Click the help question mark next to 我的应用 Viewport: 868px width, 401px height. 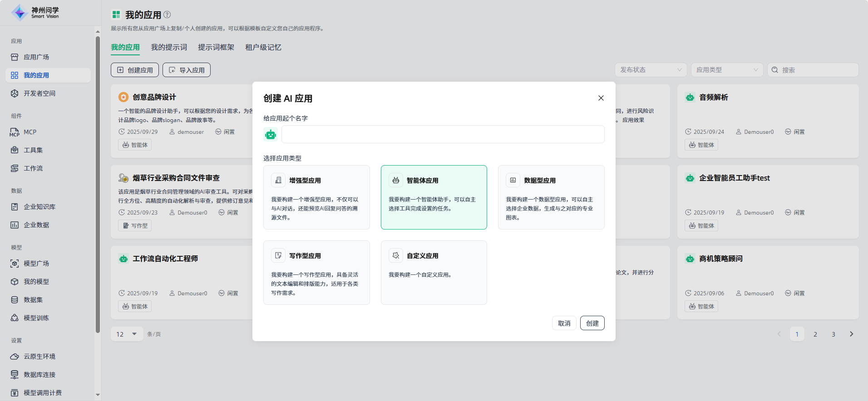coord(167,15)
